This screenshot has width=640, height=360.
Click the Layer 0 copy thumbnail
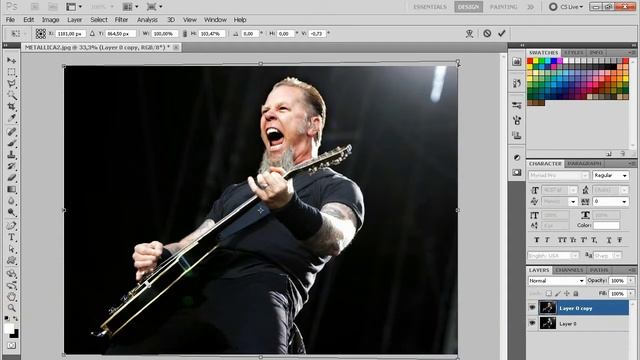tap(548, 308)
